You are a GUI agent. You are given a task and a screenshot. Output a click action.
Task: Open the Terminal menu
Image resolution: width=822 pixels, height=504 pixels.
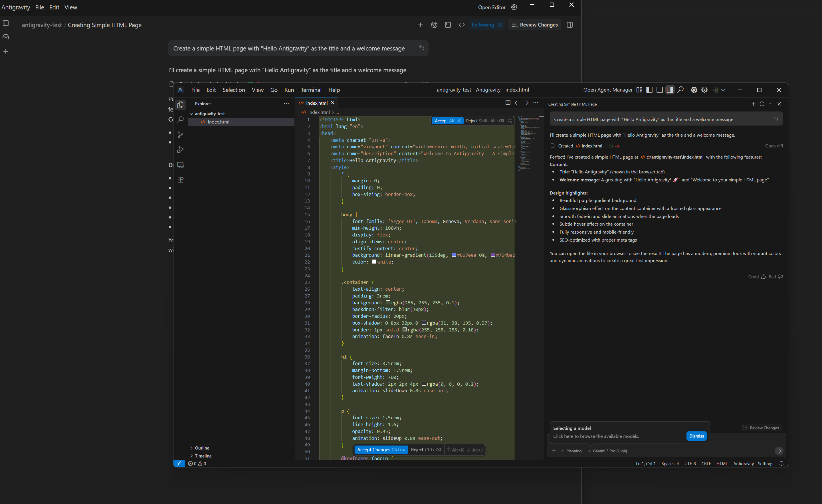pyautogui.click(x=311, y=90)
